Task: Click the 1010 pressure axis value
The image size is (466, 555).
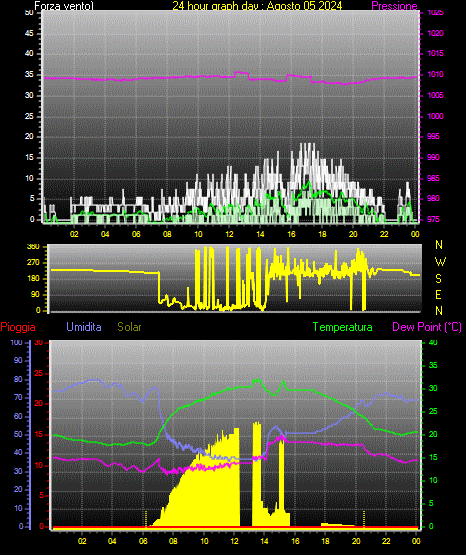Action: tap(435, 74)
